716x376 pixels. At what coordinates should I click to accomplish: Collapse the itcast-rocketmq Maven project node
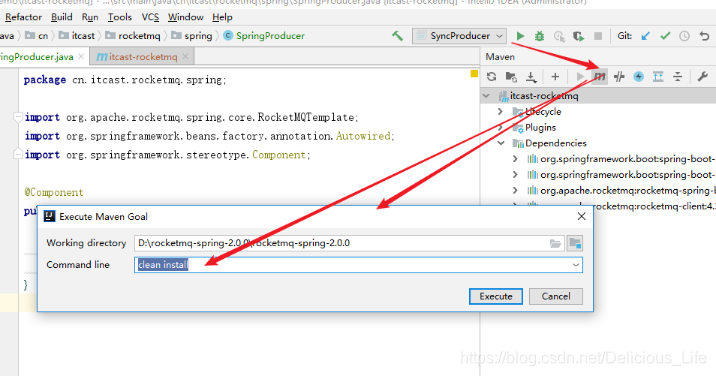pos(486,96)
